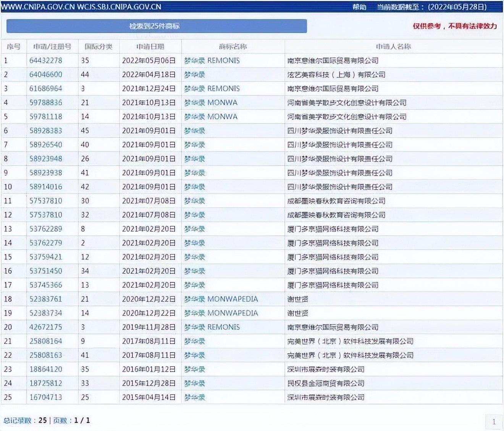This screenshot has height=431, width=504.
Task: Open registration number 59788836
Action: (45, 103)
